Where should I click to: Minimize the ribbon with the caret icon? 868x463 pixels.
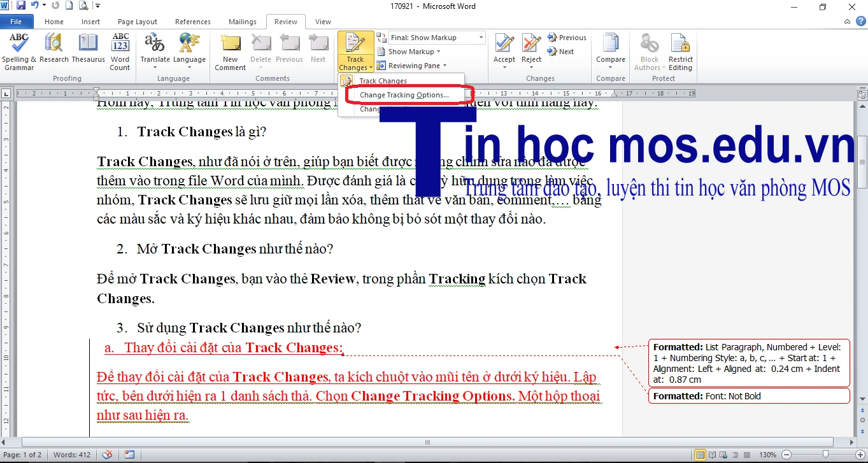point(847,22)
